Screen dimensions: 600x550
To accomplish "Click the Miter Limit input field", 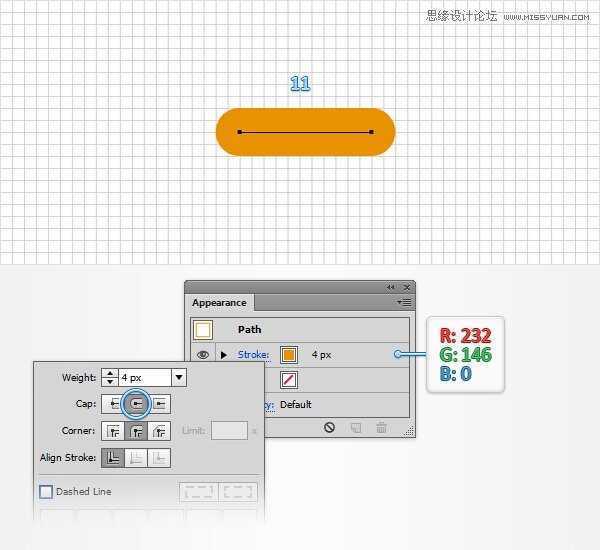I will pyautogui.click(x=229, y=431).
